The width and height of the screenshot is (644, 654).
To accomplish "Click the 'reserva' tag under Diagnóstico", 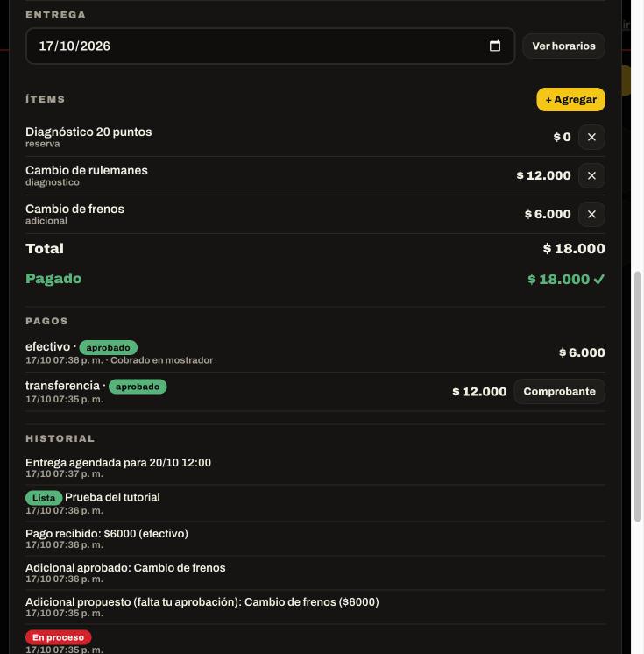I will coord(43,144).
